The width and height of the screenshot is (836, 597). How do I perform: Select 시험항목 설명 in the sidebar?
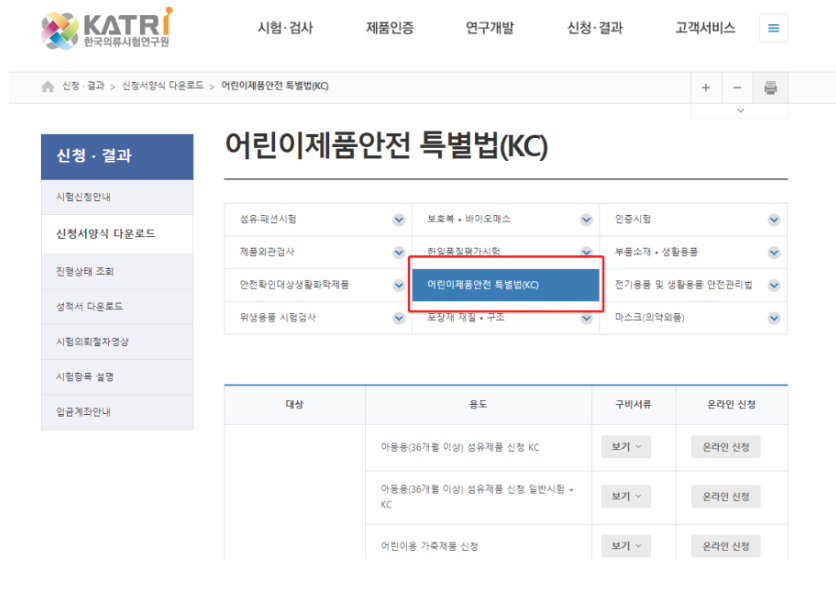[x=117, y=377]
